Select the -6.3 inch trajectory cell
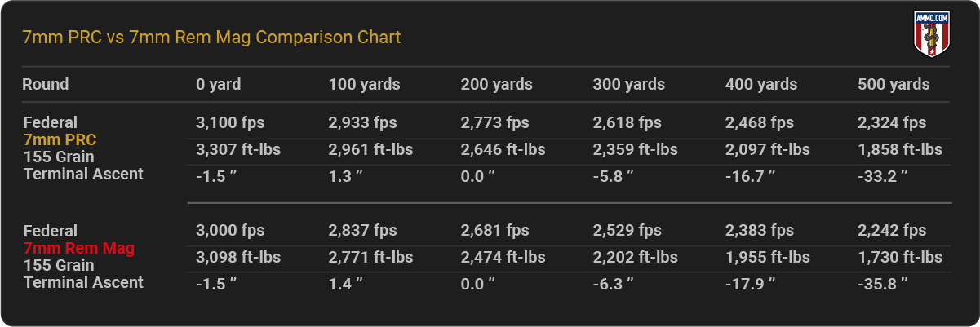Screen dimensions: 980x327 [614, 283]
